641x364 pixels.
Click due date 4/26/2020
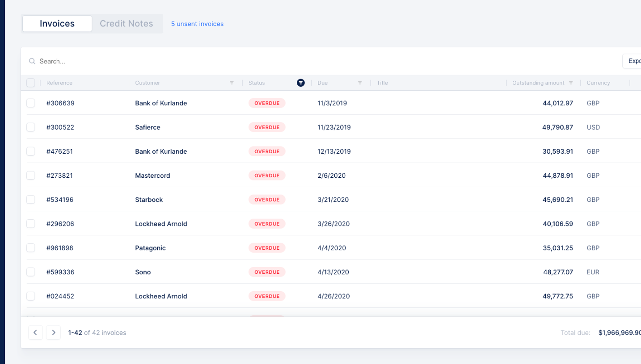point(333,296)
